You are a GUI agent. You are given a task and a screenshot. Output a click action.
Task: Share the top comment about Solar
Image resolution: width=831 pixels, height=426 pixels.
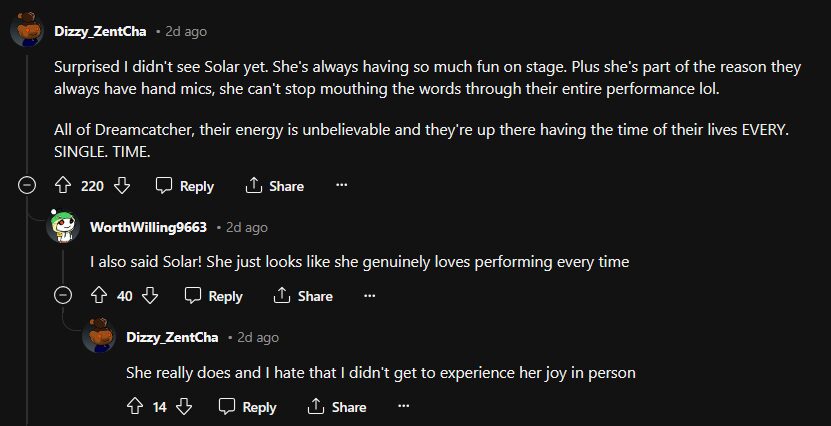click(x=274, y=186)
